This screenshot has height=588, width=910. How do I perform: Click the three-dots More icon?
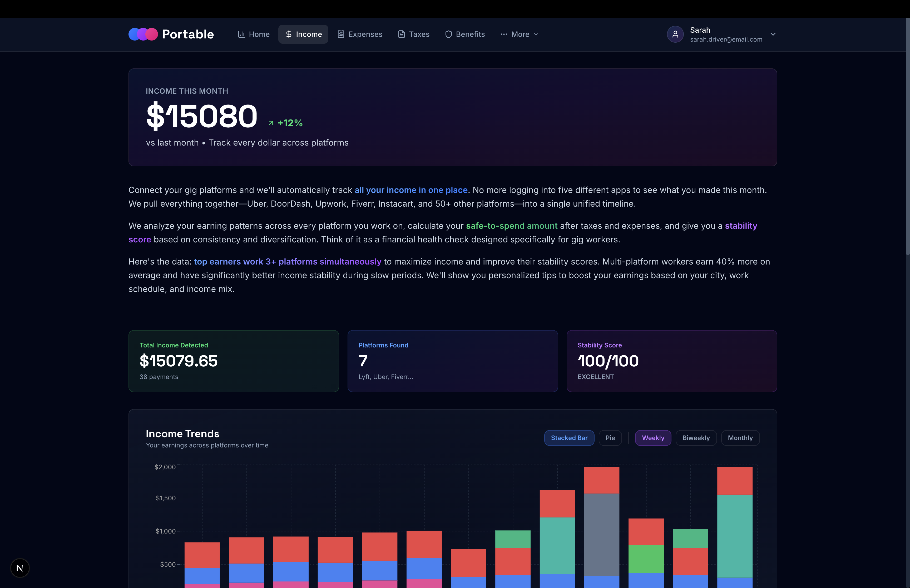(x=504, y=34)
